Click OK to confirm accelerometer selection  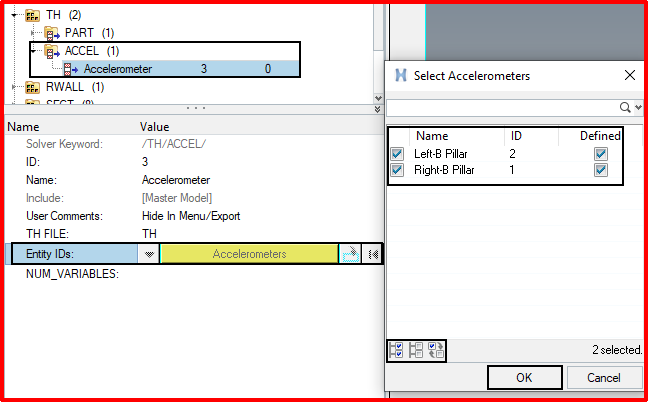[x=524, y=378]
